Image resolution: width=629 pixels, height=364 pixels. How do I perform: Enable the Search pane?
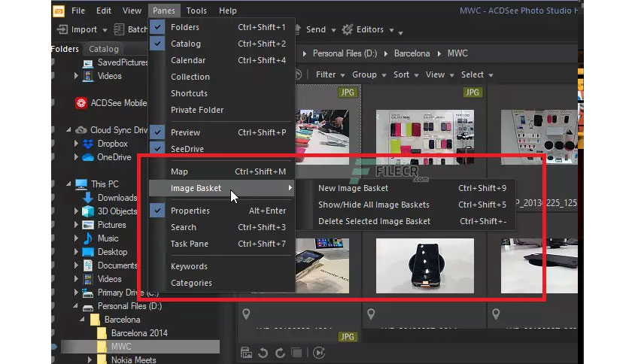[x=221, y=227]
